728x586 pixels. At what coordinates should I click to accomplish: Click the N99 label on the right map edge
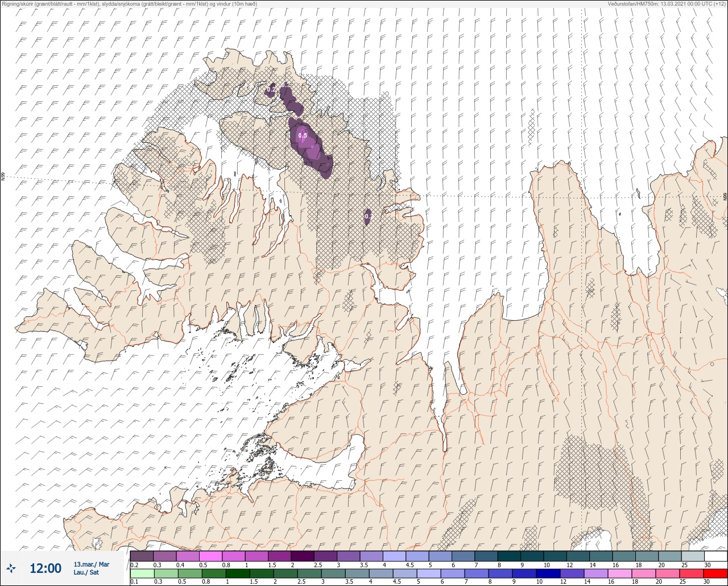725,196
